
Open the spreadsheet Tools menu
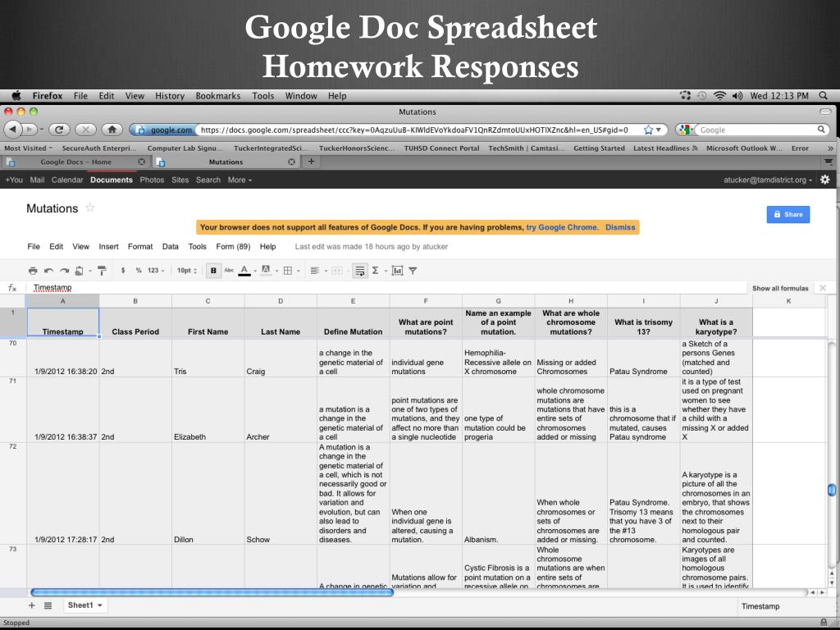[x=197, y=246]
